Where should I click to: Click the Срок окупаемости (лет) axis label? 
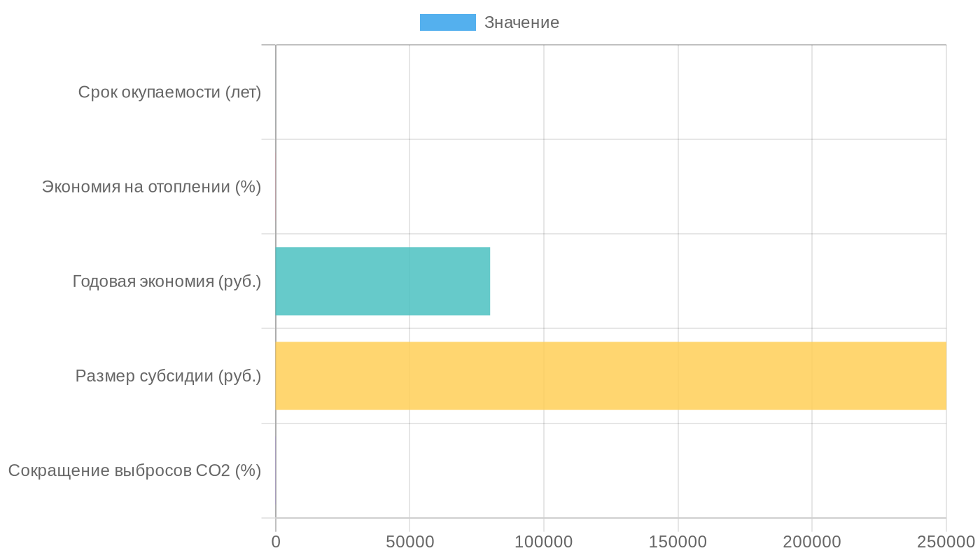[x=169, y=92]
